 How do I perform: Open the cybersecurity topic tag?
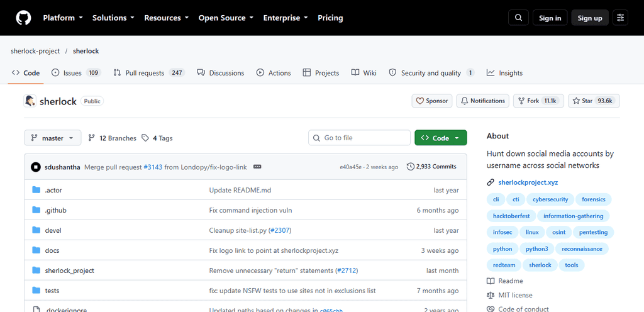(550, 199)
